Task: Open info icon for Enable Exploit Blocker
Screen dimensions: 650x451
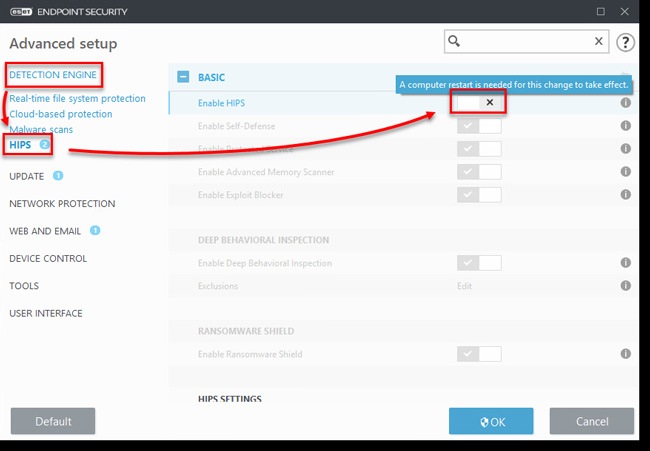Action: point(626,194)
